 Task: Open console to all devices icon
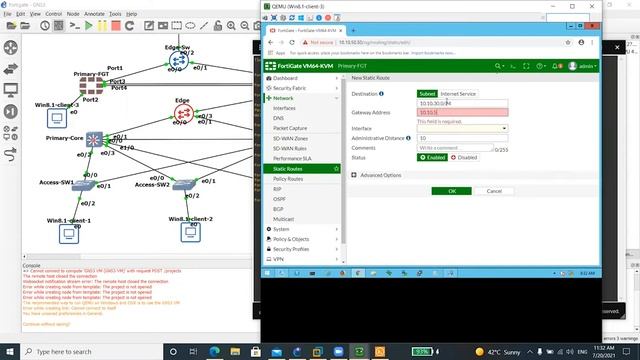74,26
